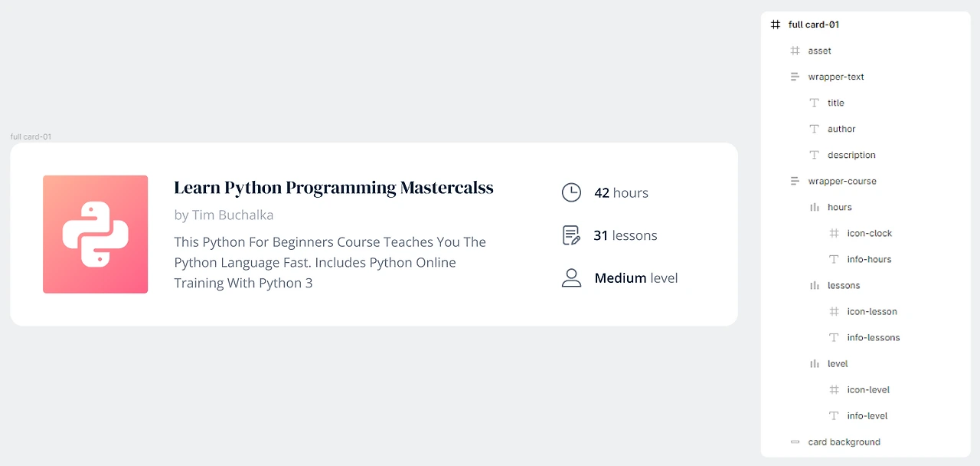The width and height of the screenshot is (980, 466).
Task: Click the text icon next to the title layer
Action: click(x=815, y=103)
